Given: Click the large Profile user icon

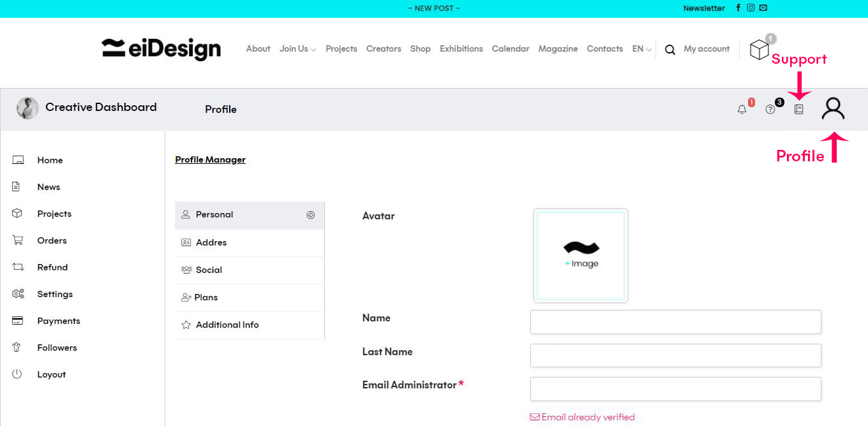Looking at the screenshot, I should coord(833,108).
